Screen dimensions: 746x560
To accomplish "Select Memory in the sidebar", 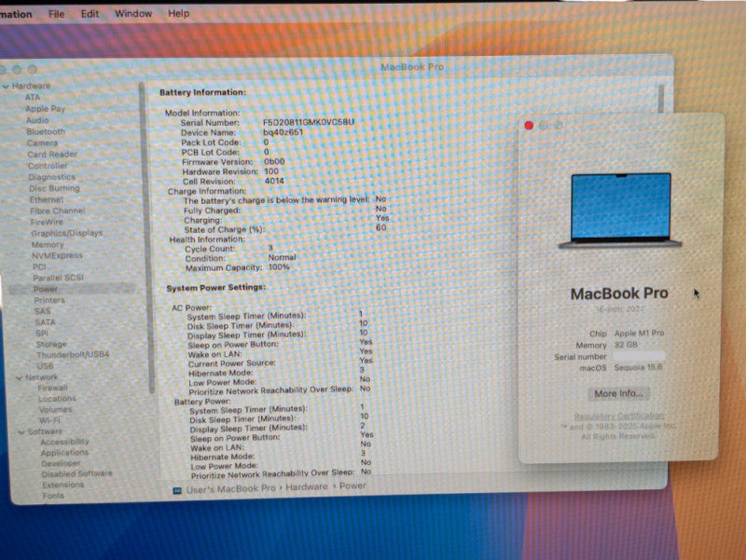I will (48, 244).
